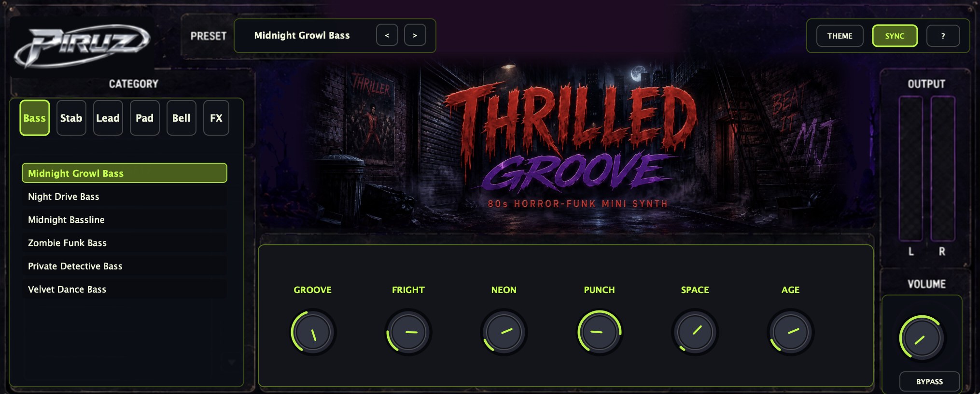980x394 pixels.
Task: Click the VOLUME label
Action: tap(926, 284)
